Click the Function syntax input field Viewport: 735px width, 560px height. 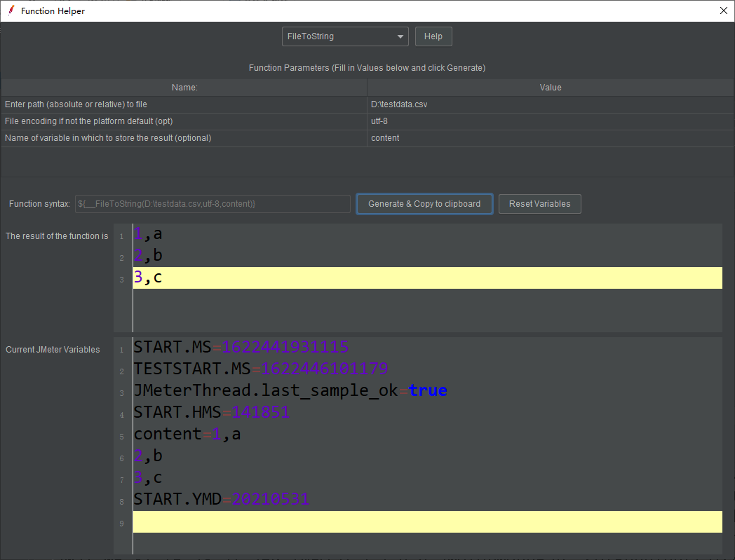pyautogui.click(x=213, y=204)
